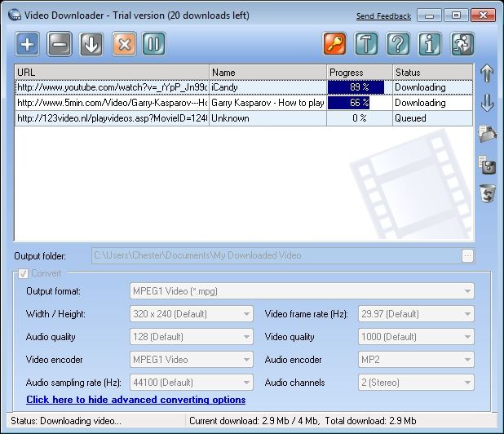The width and height of the screenshot is (504, 434).
Task: Click the Send Feedback link
Action: (383, 15)
